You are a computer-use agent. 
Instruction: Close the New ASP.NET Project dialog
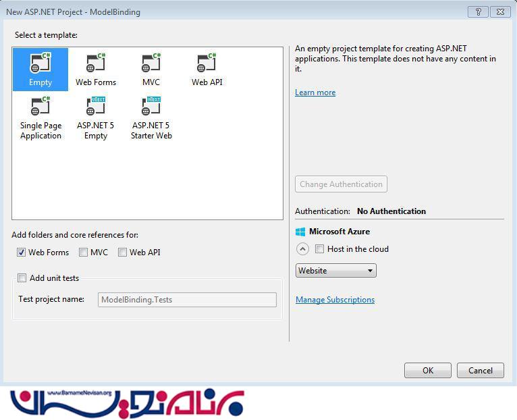coord(500,12)
